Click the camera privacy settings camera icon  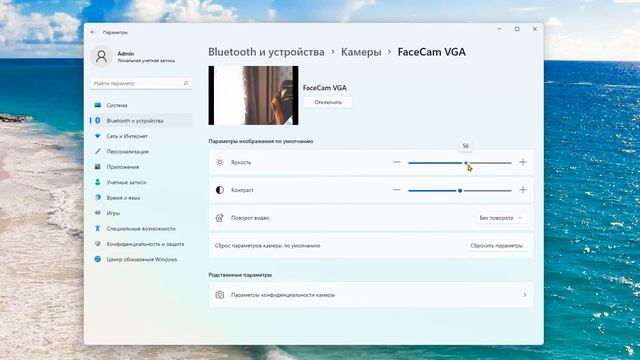pos(220,295)
